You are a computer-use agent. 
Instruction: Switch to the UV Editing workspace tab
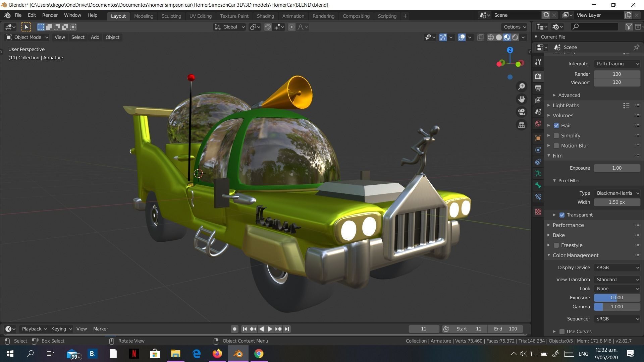pyautogui.click(x=200, y=16)
